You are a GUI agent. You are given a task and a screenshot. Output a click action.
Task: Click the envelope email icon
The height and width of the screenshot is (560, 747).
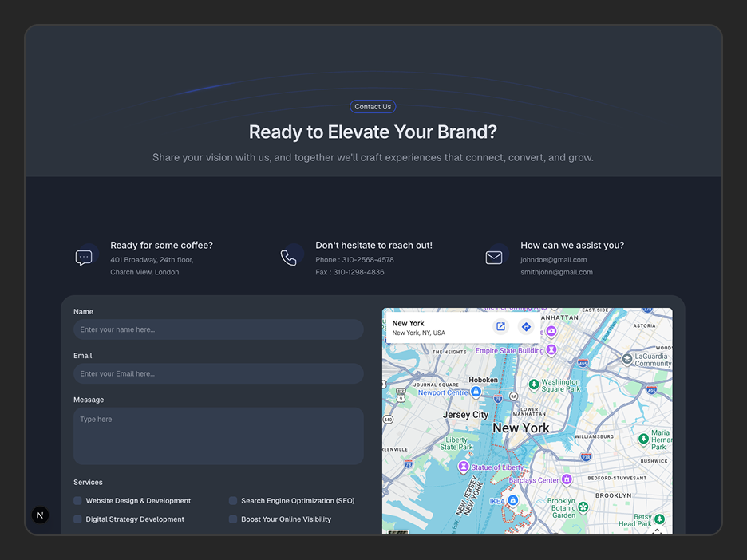coord(493,258)
